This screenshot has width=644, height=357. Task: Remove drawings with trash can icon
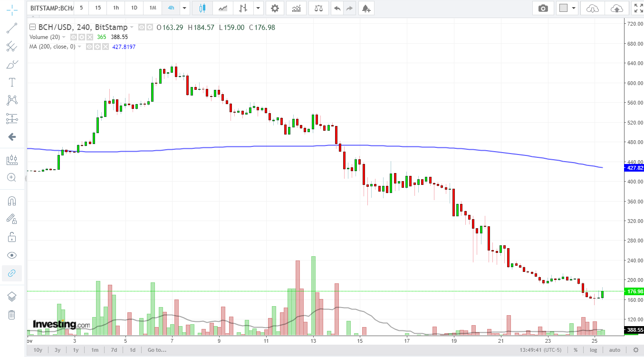(x=12, y=315)
